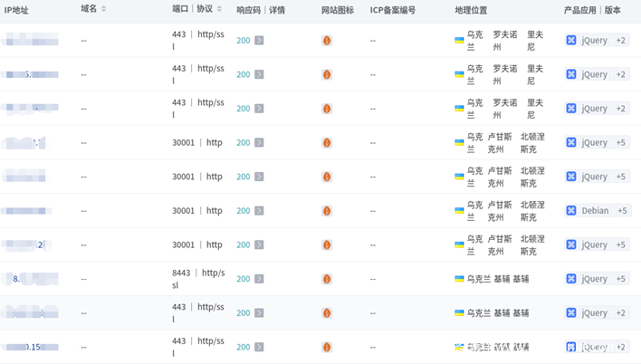Click the jQuery icon in the 8443 port row
The width and height of the screenshot is (641, 364).
pos(571,279)
